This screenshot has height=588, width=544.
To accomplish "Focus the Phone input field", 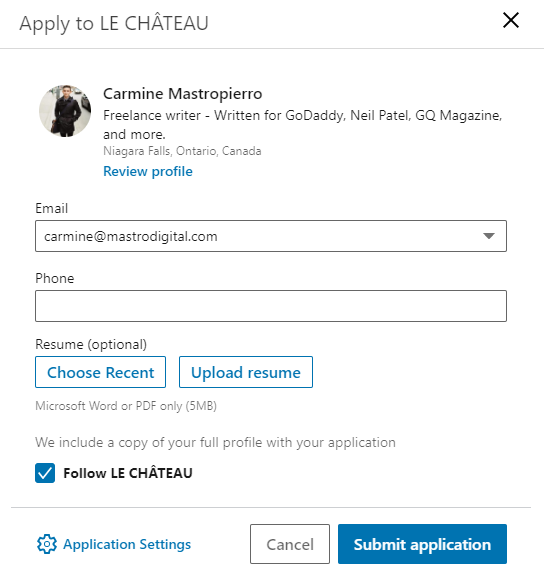I will tap(271, 306).
